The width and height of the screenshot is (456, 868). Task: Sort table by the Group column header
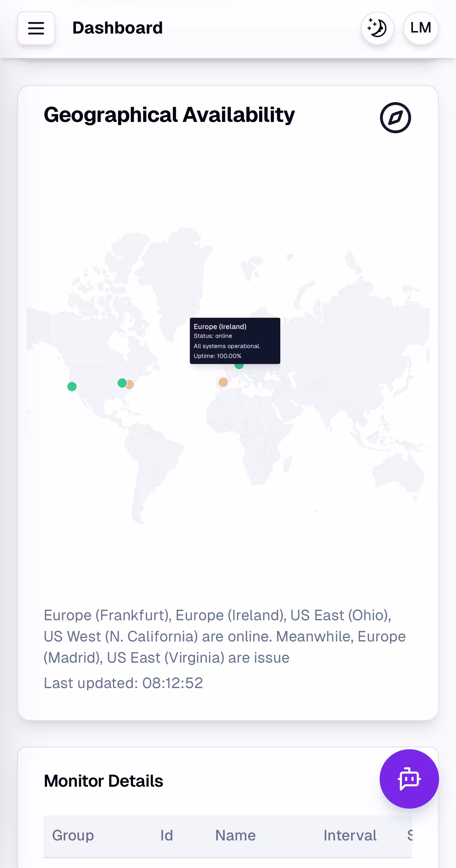(x=73, y=835)
